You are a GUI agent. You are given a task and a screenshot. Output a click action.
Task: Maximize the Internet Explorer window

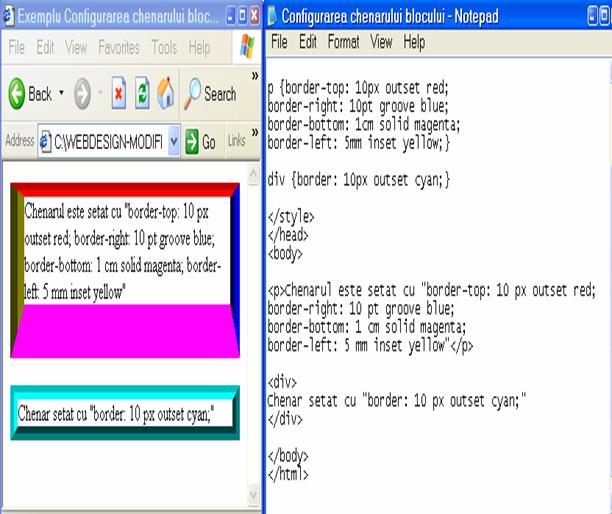pyautogui.click(x=242, y=16)
